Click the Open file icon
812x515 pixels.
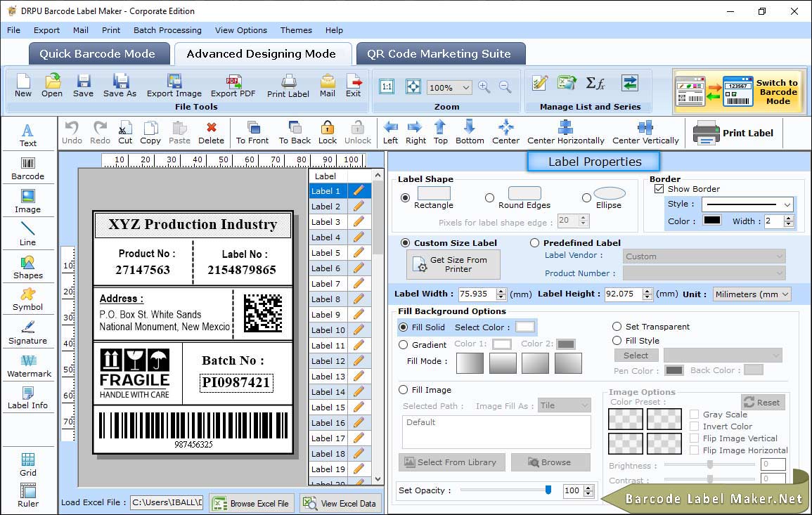(52, 86)
